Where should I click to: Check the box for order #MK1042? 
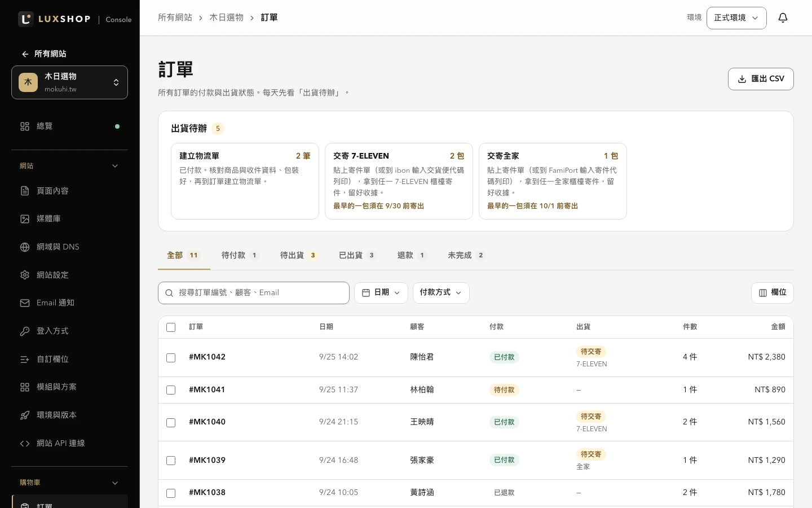pos(171,358)
